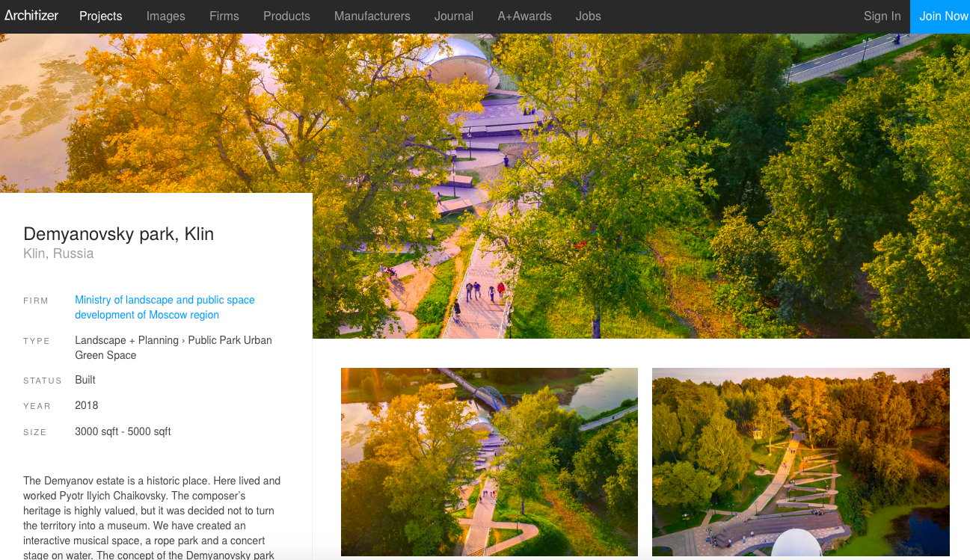The image size is (970, 560).
Task: Click the YEAR label
Action: click(37, 406)
